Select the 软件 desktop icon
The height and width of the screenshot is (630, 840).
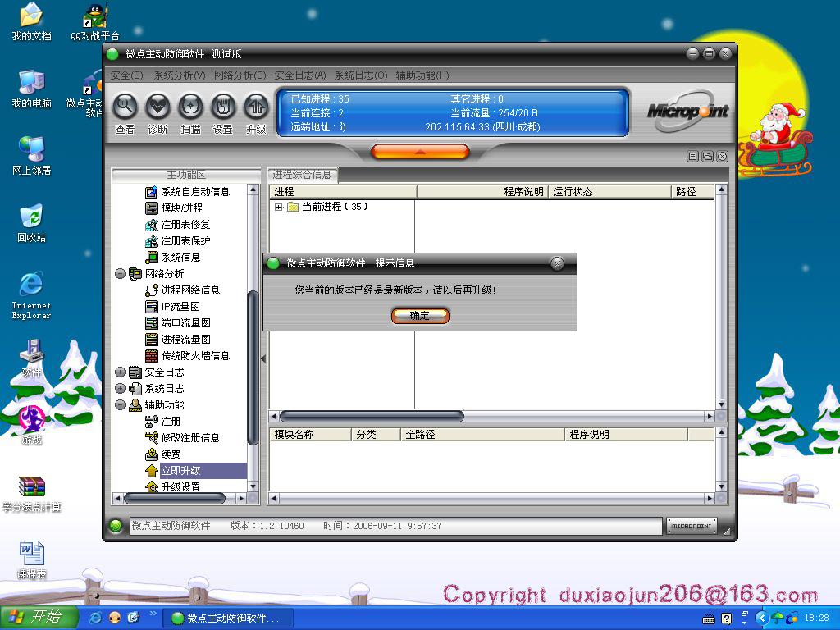point(32,358)
